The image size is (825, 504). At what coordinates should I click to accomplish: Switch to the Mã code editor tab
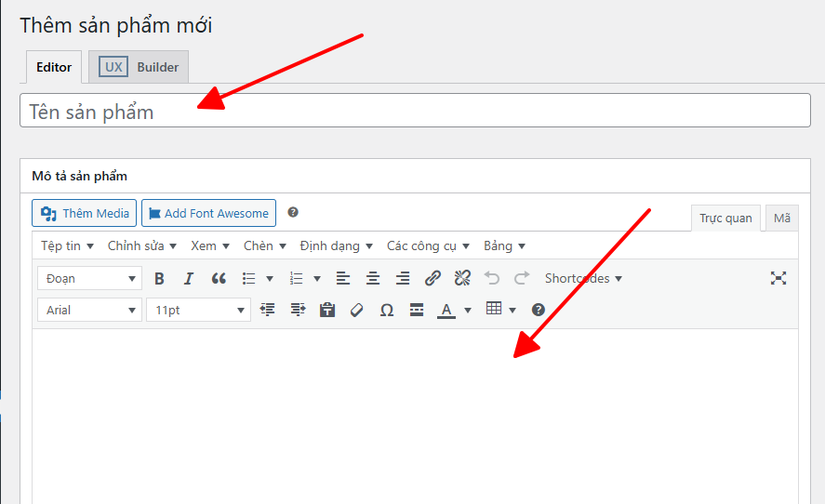[x=781, y=218]
